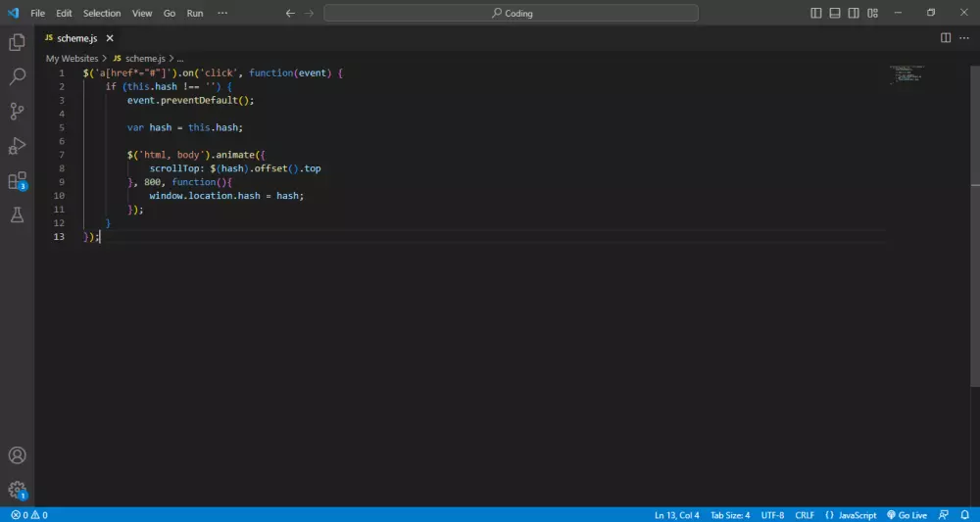Expand scheme.js breadcrumb

tap(139, 58)
